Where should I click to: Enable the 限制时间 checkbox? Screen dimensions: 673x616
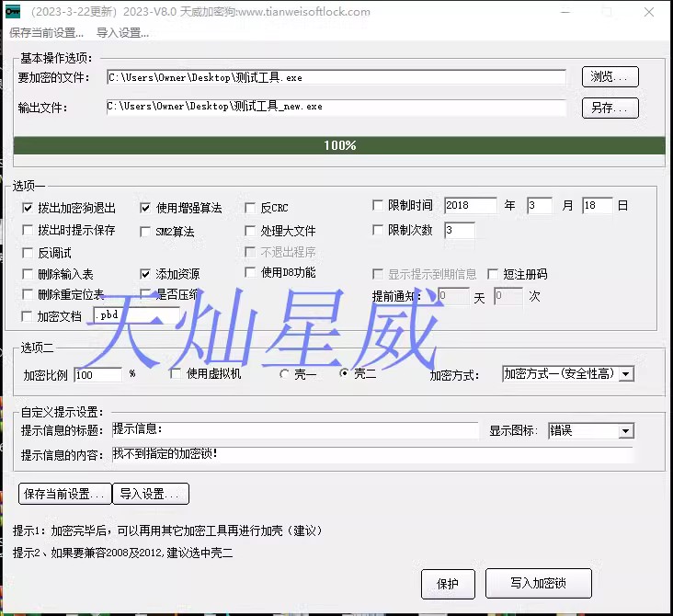[378, 206]
